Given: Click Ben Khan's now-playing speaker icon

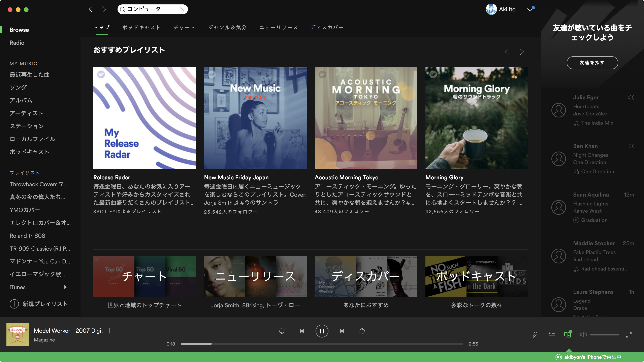Looking at the screenshot, I should (x=631, y=146).
